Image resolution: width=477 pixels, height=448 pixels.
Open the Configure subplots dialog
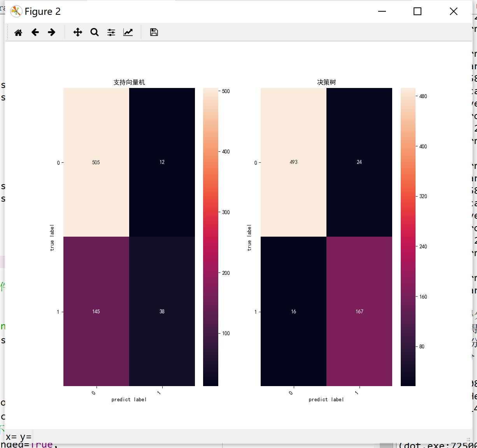pos(111,32)
